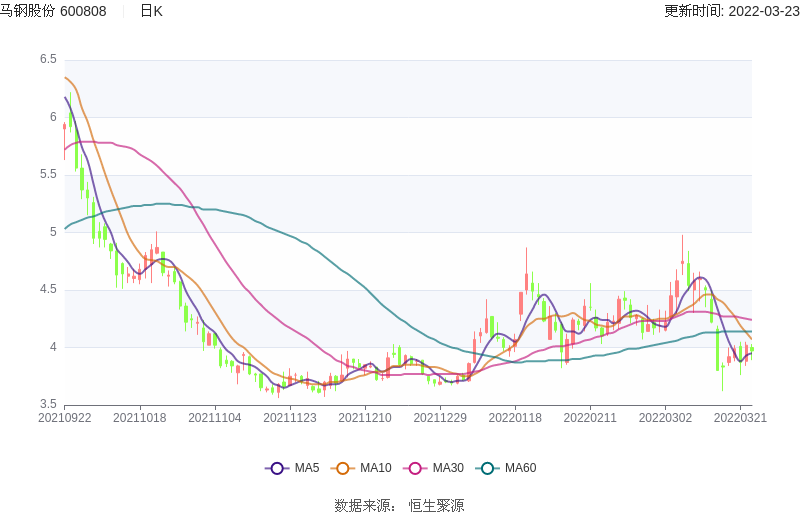This screenshot has width=800, height=517.
Task: Click the 马钢股份 600808 stock title
Action: tap(54, 11)
